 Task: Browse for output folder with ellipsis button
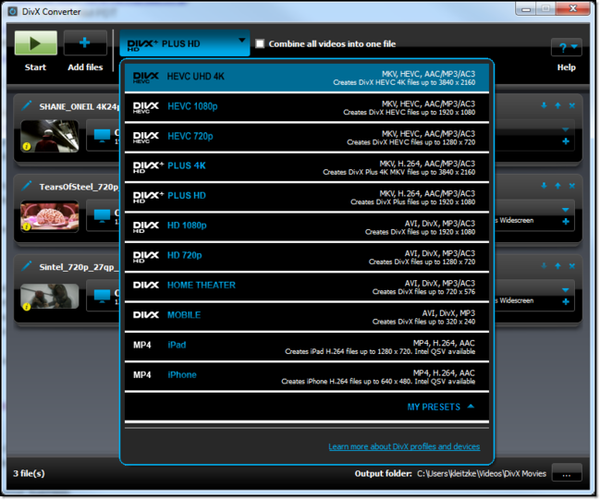coord(567,473)
